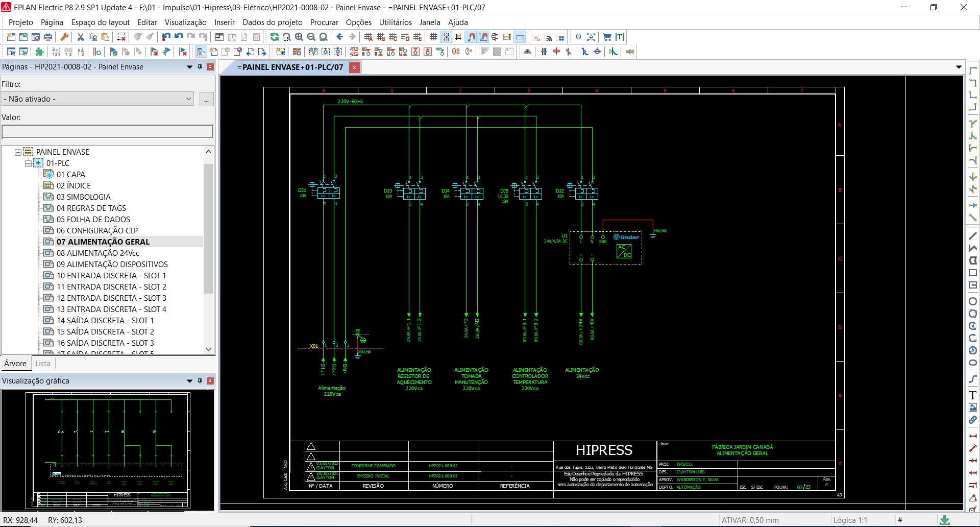Image resolution: width=980 pixels, height=527 pixels.
Task: Click the wrench settings icon
Action: 64,37
